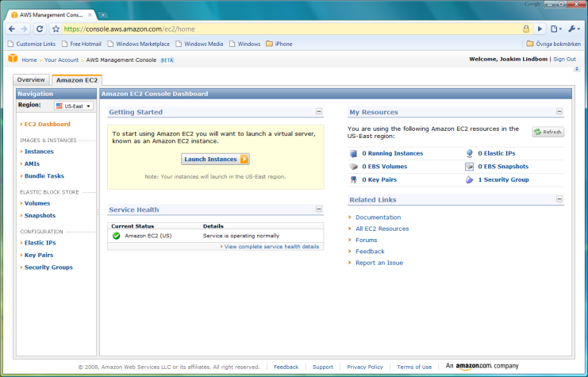This screenshot has width=588, height=377.
Task: Open All EC2 Resources link
Action: coord(382,229)
